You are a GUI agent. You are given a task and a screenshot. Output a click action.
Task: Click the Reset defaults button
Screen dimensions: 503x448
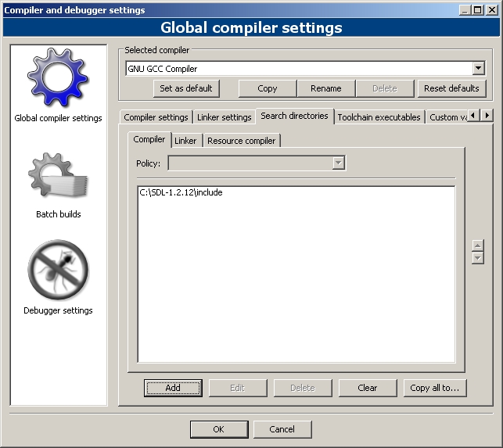pyautogui.click(x=451, y=88)
